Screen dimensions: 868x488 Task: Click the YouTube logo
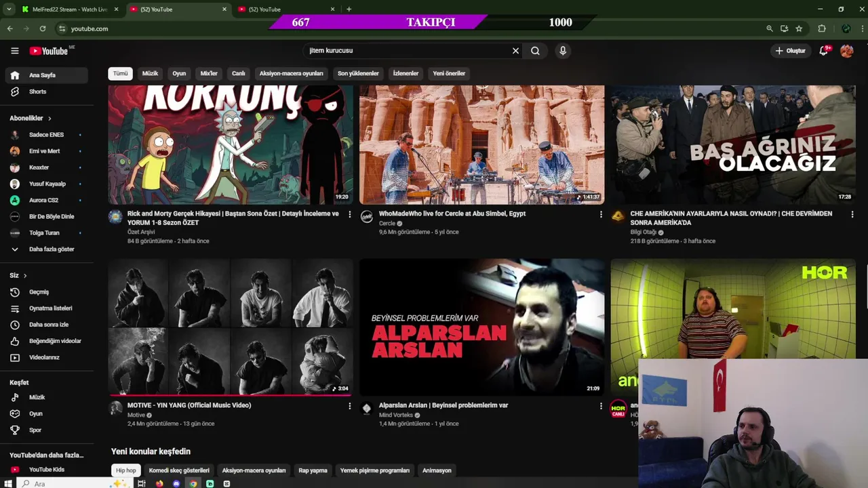[48, 51]
